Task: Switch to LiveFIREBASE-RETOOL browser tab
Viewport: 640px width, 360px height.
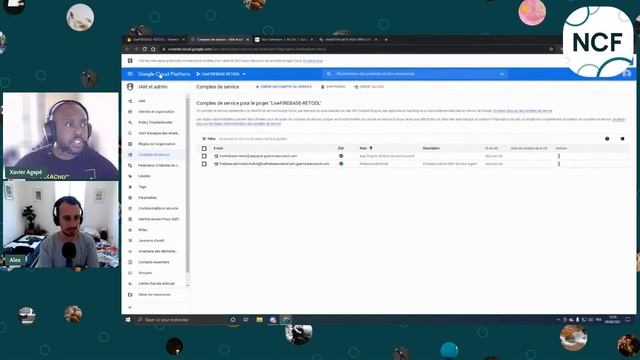Action: [x=156, y=40]
